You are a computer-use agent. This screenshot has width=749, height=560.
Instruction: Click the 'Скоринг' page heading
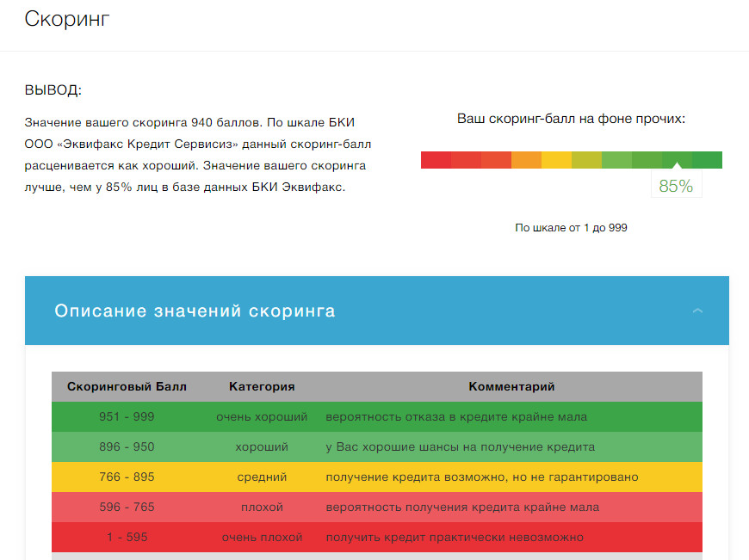(67, 19)
